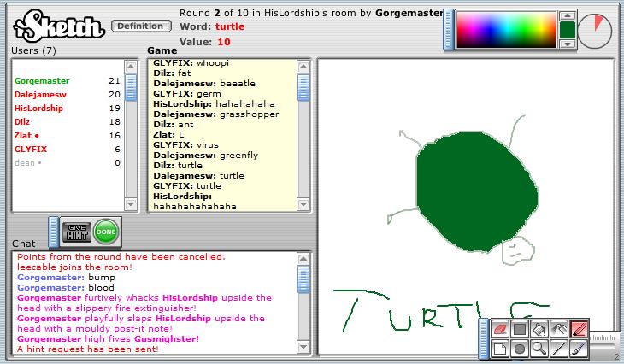Activate the magnifying glass zoom tool
The height and width of the screenshot is (364, 624).
[x=539, y=349]
